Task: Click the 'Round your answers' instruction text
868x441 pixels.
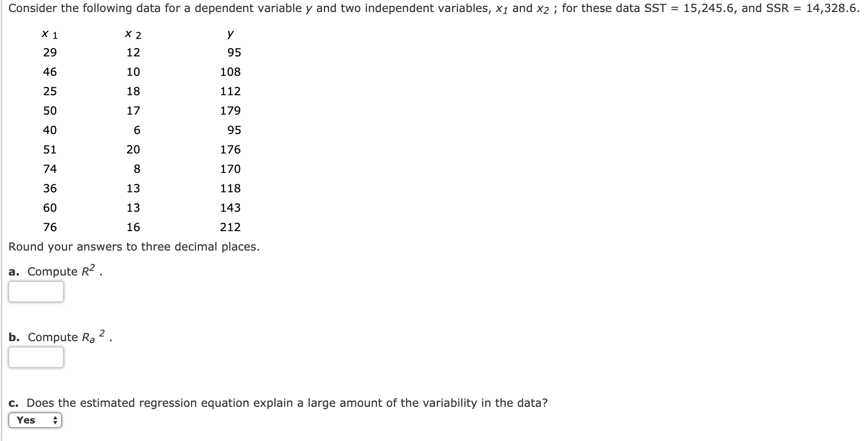Action: click(x=134, y=247)
